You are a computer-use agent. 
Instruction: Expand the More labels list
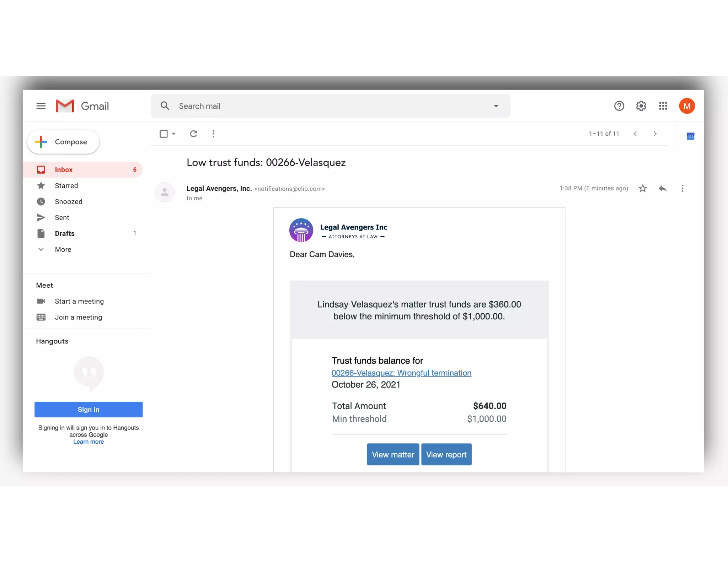[x=63, y=249]
